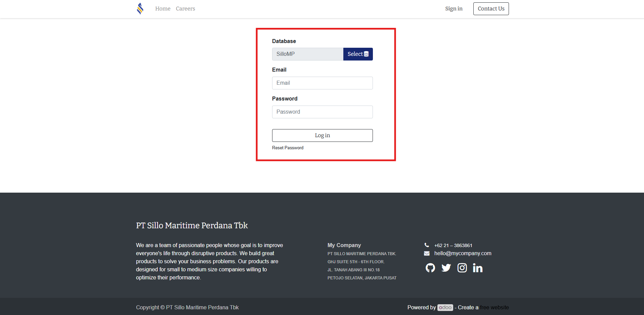
Task: Click the envelope email icon
Action: 427,253
